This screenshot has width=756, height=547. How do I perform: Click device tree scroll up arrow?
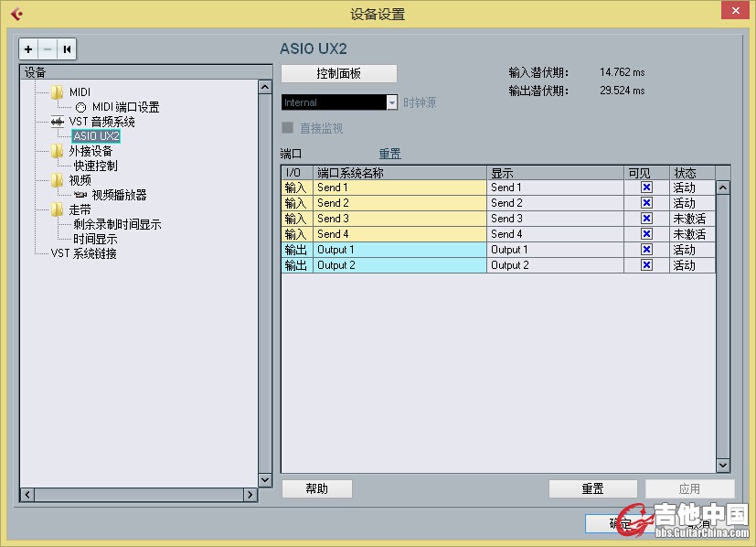click(x=265, y=87)
